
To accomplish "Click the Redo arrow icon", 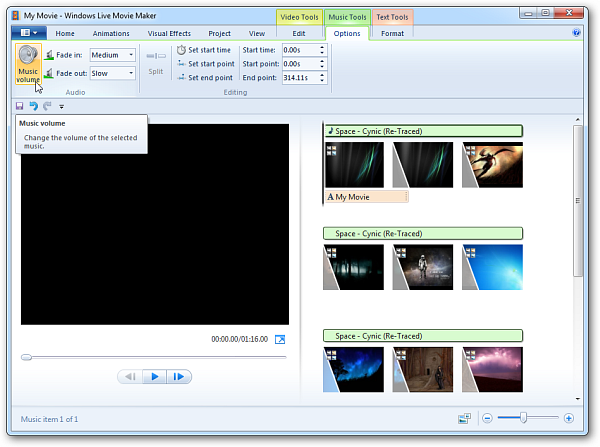I will coord(47,105).
